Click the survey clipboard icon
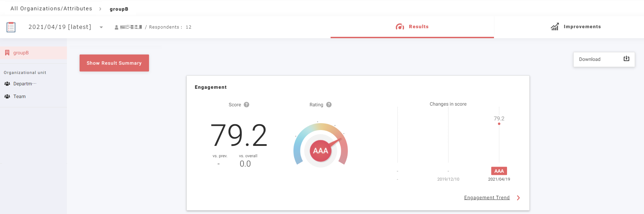This screenshot has height=214, width=644. [x=11, y=27]
